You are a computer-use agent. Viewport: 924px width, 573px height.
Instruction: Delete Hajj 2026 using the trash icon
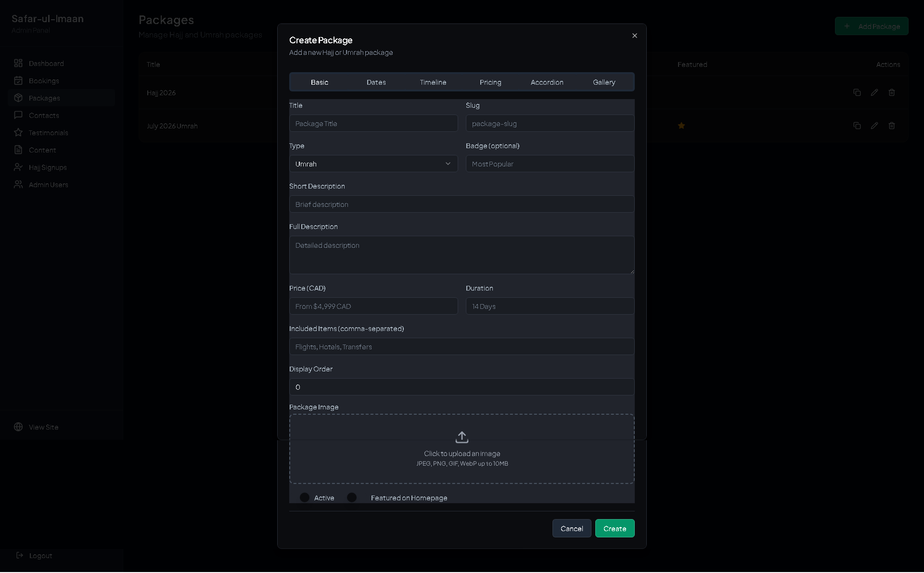[x=892, y=92]
